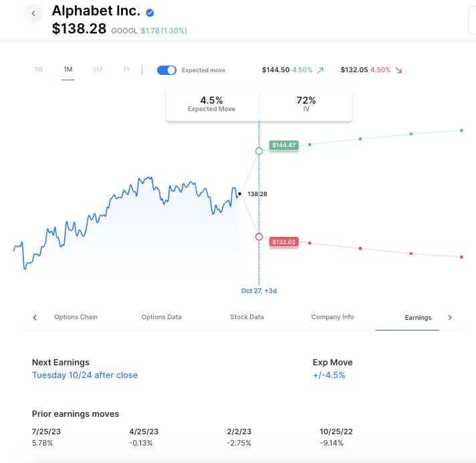Click the green up-arrow icon beside $144.50

(x=320, y=70)
